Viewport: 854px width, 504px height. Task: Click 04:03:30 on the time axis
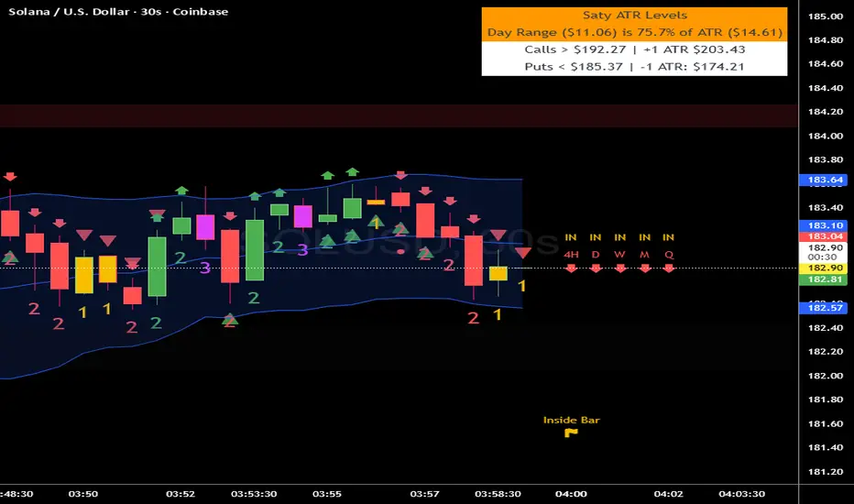pos(742,494)
